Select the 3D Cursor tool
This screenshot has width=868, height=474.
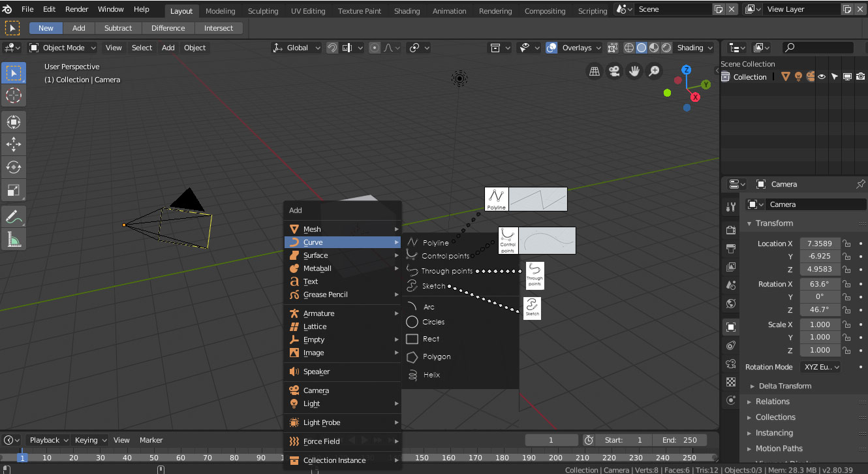(x=13, y=95)
